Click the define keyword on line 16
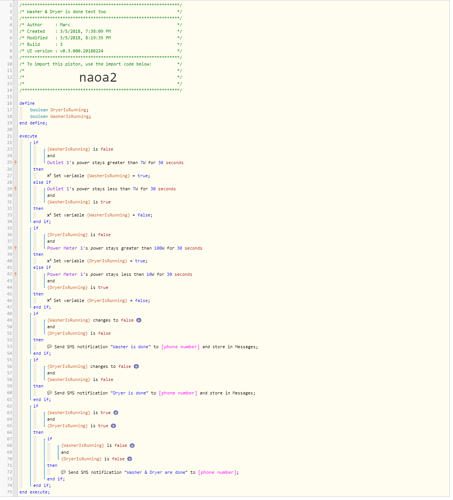 [27, 104]
